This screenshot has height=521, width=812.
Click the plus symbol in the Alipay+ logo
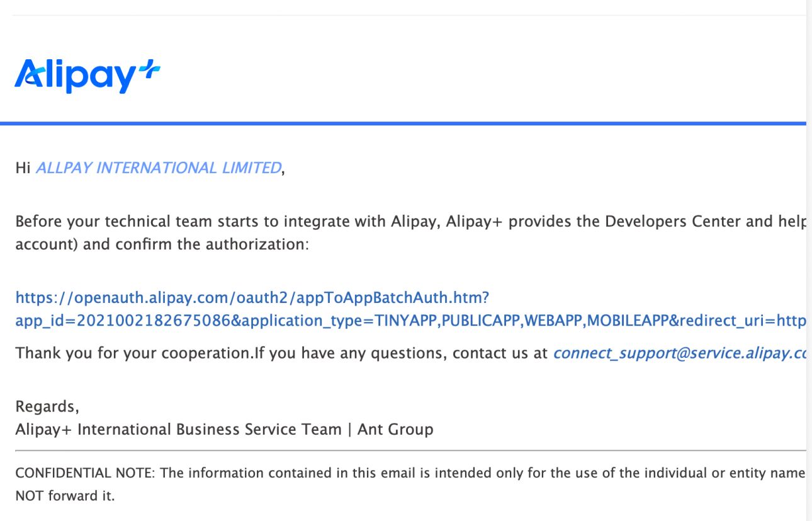[x=149, y=70]
